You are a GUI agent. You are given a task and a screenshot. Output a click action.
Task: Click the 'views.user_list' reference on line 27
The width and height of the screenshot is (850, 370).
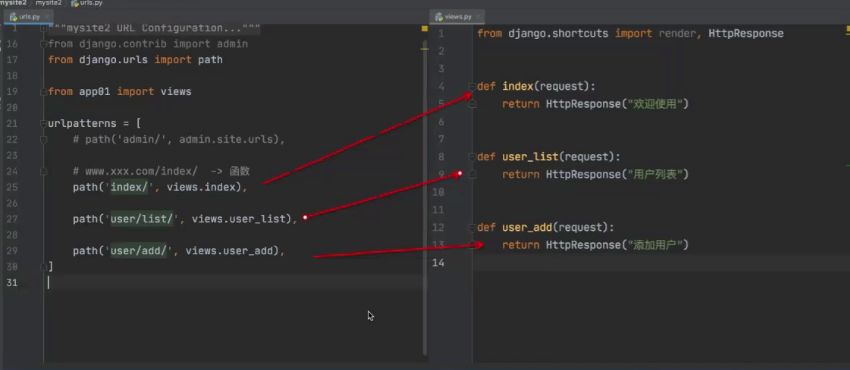coord(239,219)
